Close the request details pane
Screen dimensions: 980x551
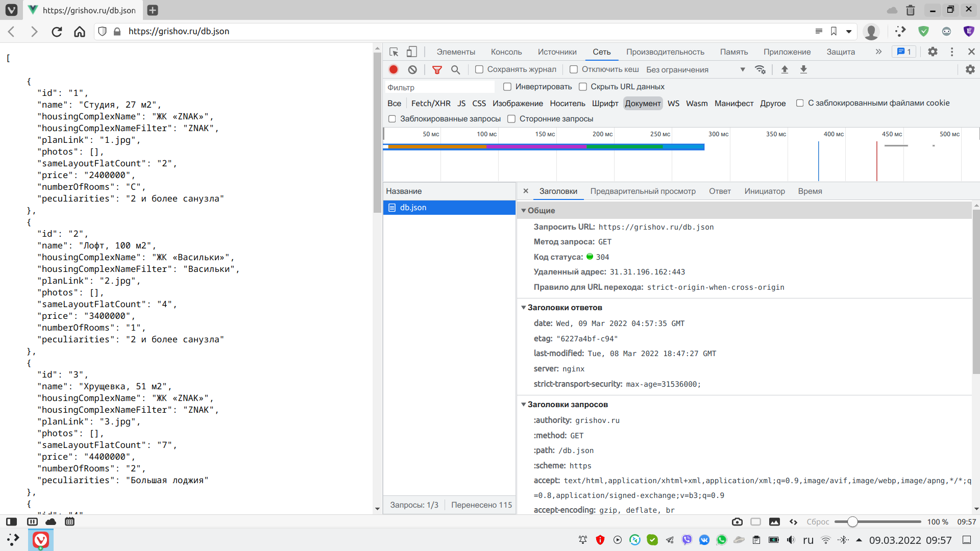526,191
